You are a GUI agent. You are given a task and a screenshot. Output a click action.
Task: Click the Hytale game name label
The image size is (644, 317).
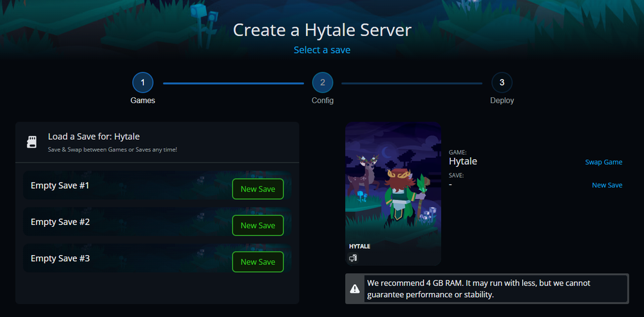point(463,161)
